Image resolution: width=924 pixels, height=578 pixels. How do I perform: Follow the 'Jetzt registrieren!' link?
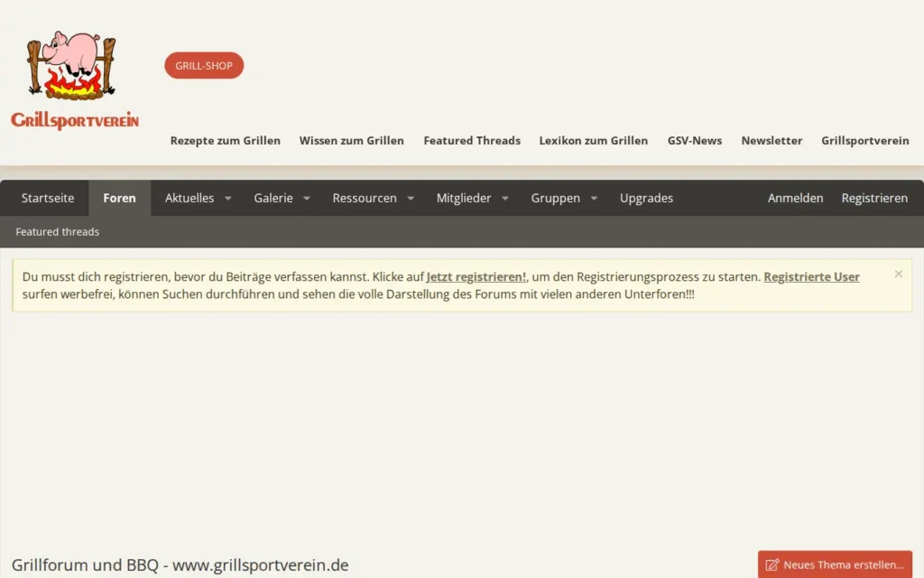476,276
